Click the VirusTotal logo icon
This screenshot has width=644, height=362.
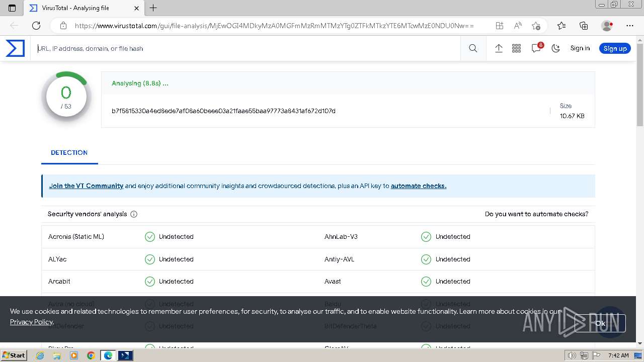[15, 48]
